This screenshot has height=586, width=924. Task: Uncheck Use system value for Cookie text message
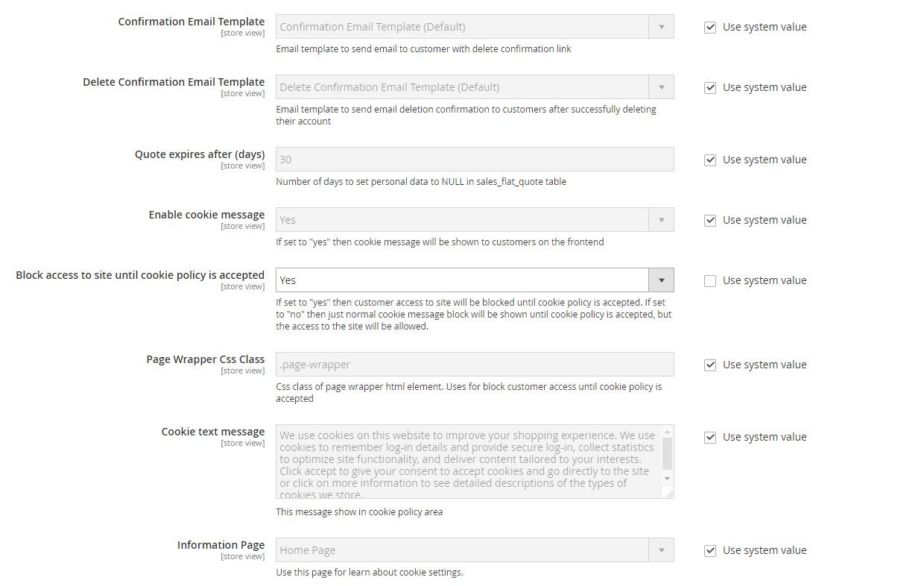click(710, 438)
